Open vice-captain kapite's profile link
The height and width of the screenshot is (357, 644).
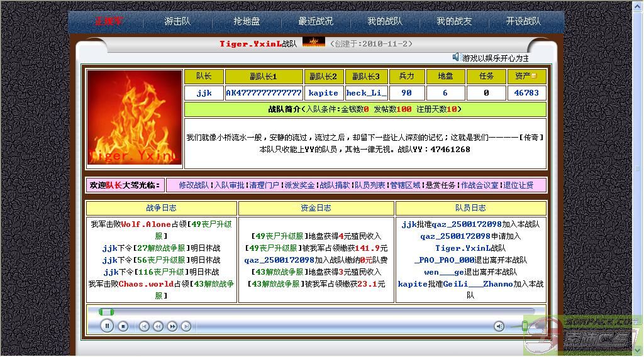point(323,93)
